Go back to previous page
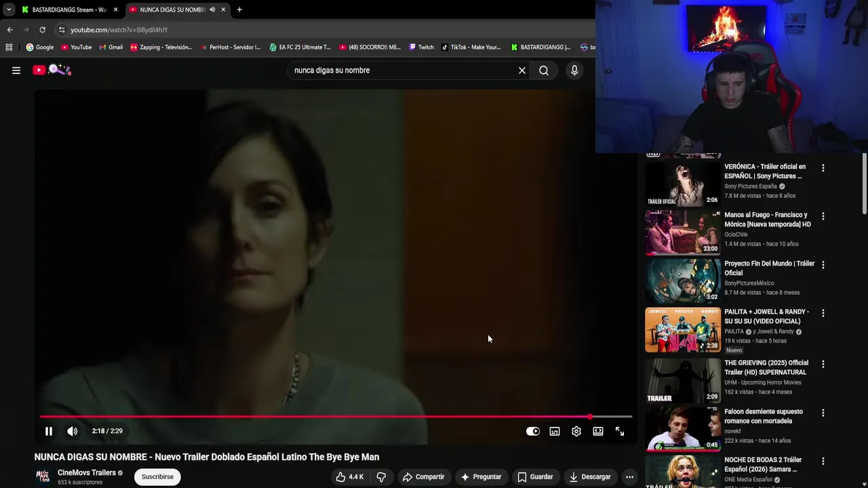Viewport: 868px width, 488px height. tap(9, 30)
